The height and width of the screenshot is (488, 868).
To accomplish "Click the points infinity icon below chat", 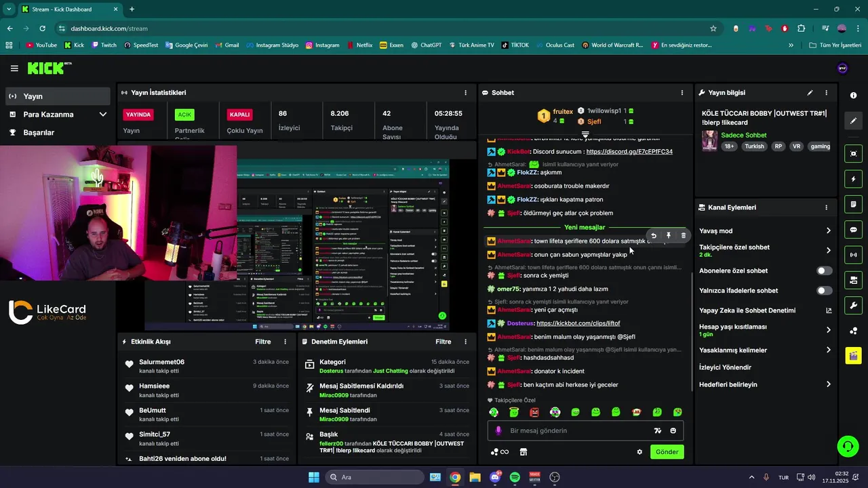I will point(500,452).
